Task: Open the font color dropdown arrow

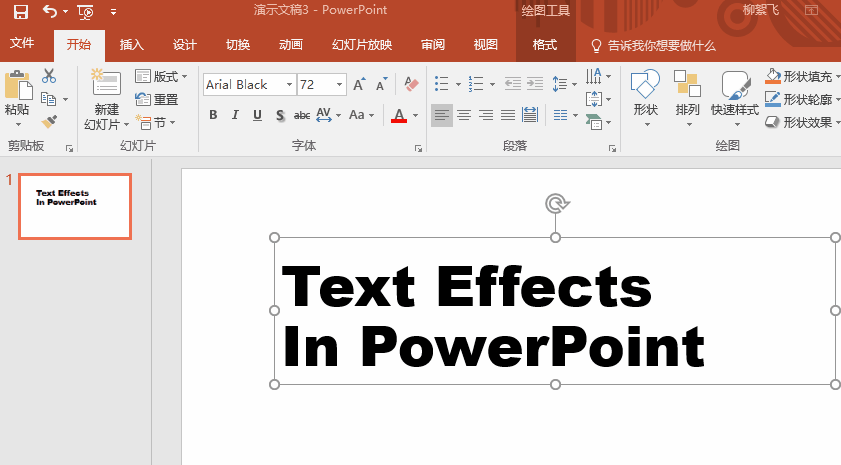Action: pos(415,115)
